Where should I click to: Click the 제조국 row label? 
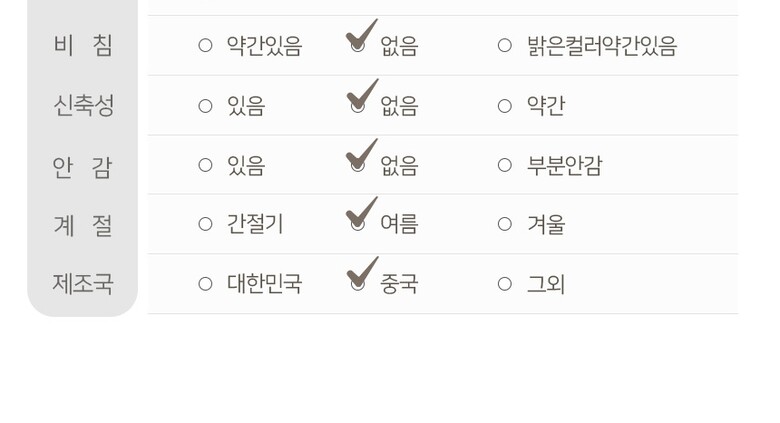point(83,284)
